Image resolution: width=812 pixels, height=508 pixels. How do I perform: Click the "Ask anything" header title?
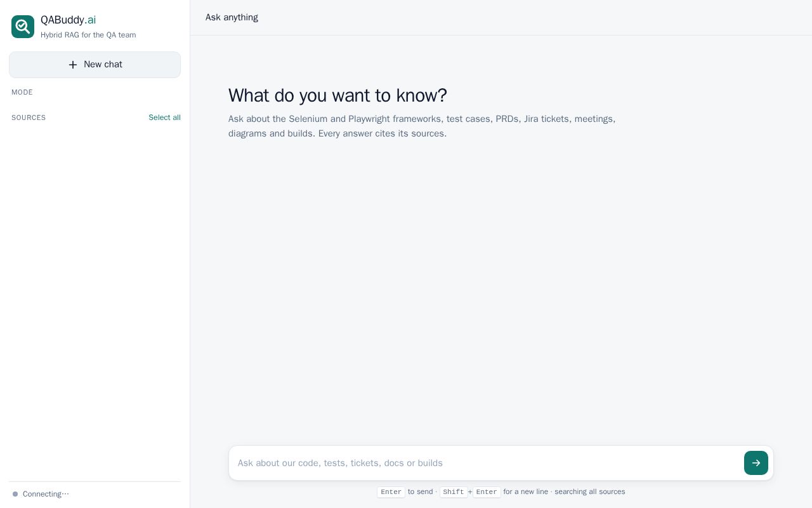(x=232, y=17)
